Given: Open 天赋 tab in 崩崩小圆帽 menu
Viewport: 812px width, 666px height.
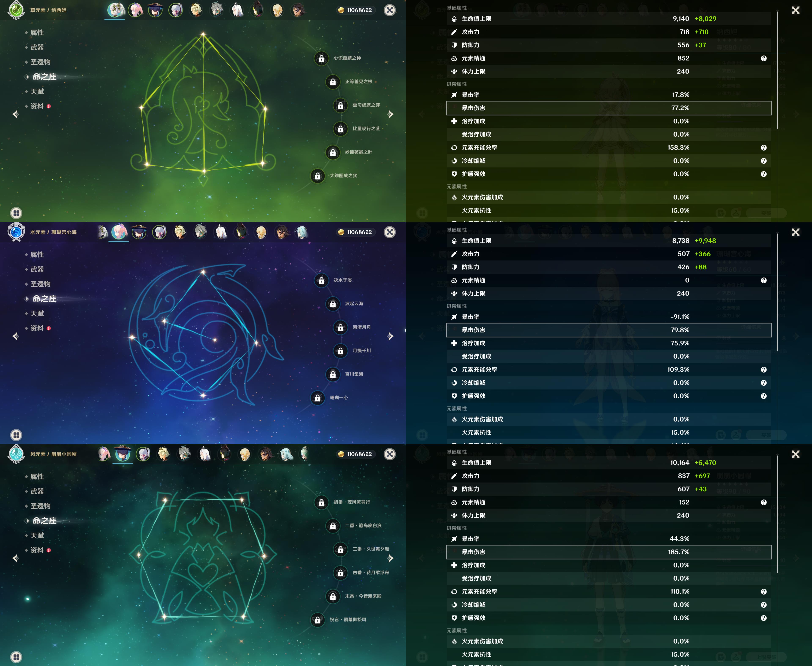Looking at the screenshot, I should (37, 536).
